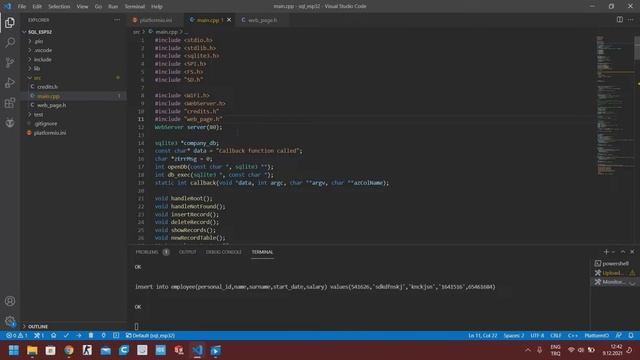Select platformio.ini in the file tree

pyautogui.click(x=50, y=133)
